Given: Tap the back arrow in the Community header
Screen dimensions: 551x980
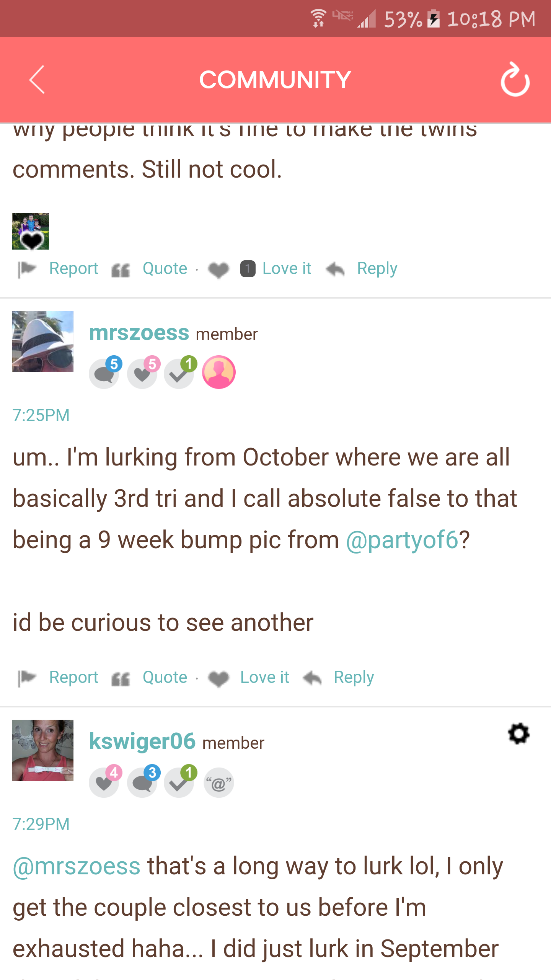Looking at the screenshot, I should pyautogui.click(x=37, y=80).
